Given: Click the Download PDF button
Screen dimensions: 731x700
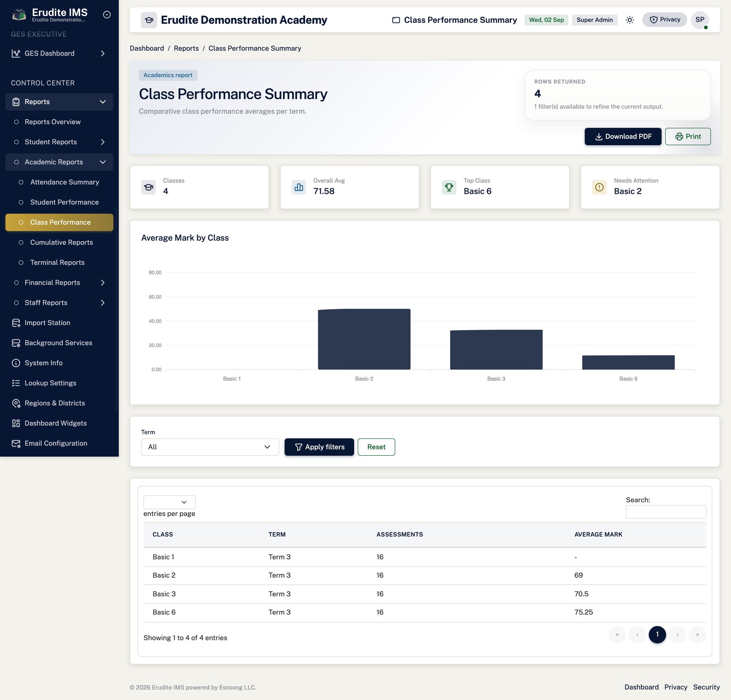Looking at the screenshot, I should coord(623,137).
